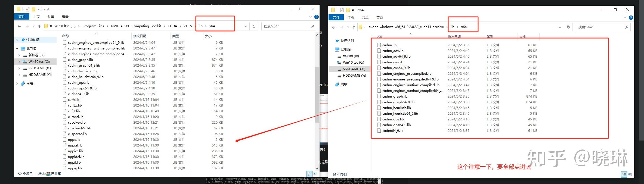Select cudnn64_9.lib file icon in the cudnn window
Image resolution: width=644 pixels, height=184 pixels.
point(379,131)
